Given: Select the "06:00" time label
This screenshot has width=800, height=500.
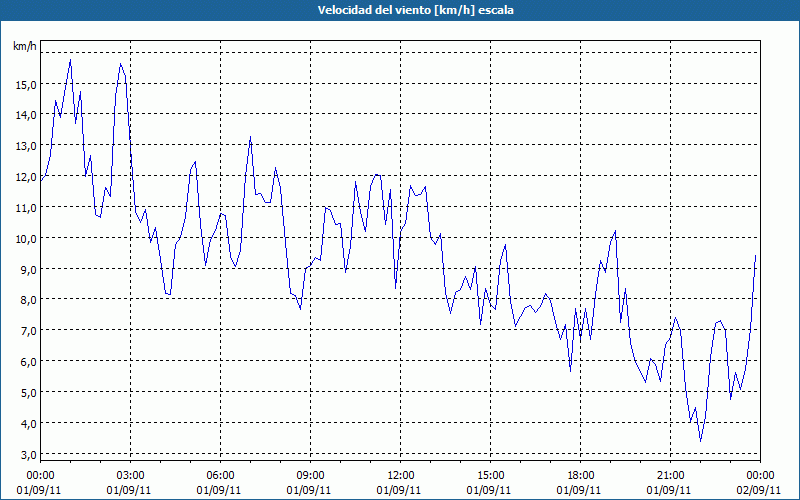Looking at the screenshot, I should tap(220, 476).
